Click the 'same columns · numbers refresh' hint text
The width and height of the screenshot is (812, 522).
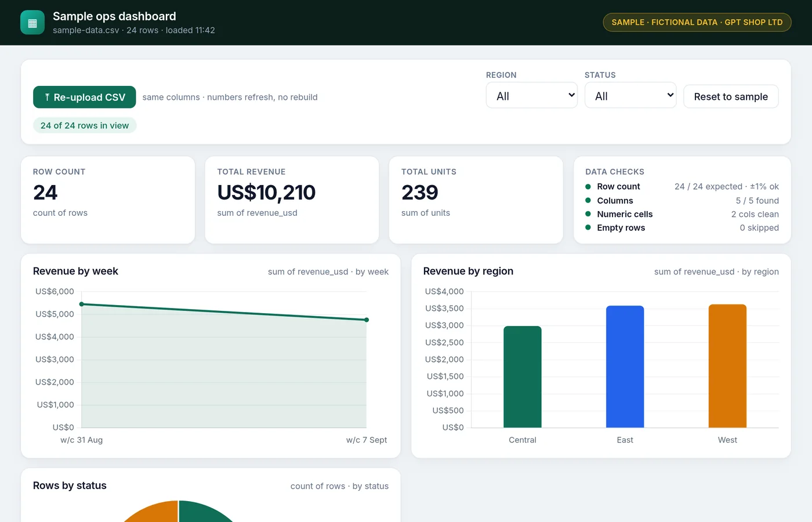230,97
